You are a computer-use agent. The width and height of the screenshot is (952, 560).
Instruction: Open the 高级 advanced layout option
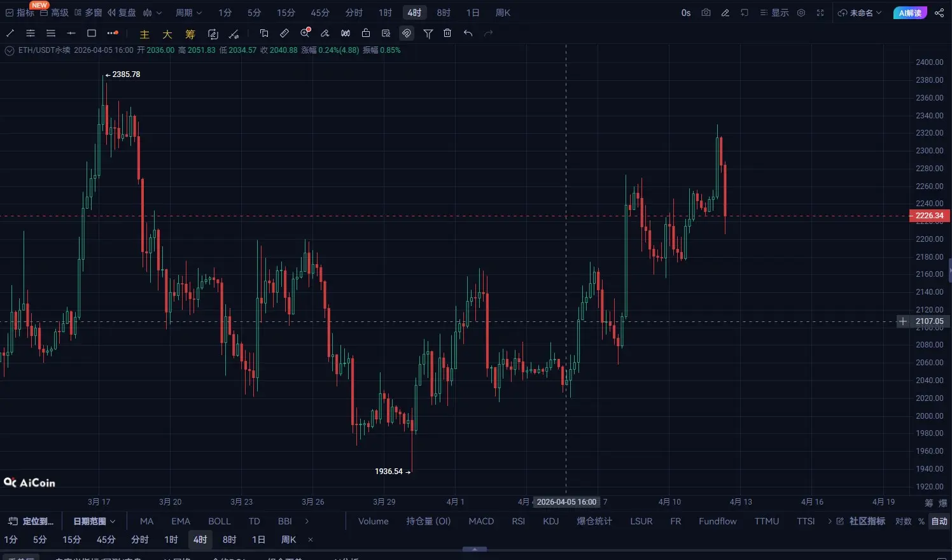point(54,13)
